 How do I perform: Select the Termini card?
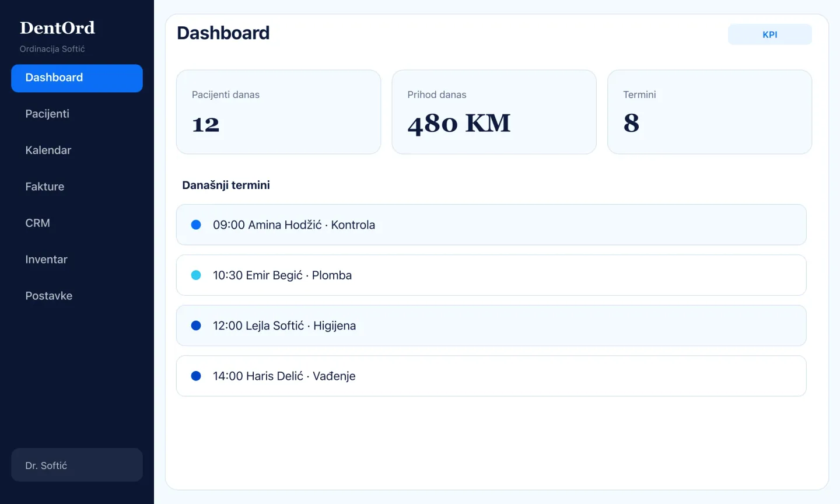(x=710, y=112)
